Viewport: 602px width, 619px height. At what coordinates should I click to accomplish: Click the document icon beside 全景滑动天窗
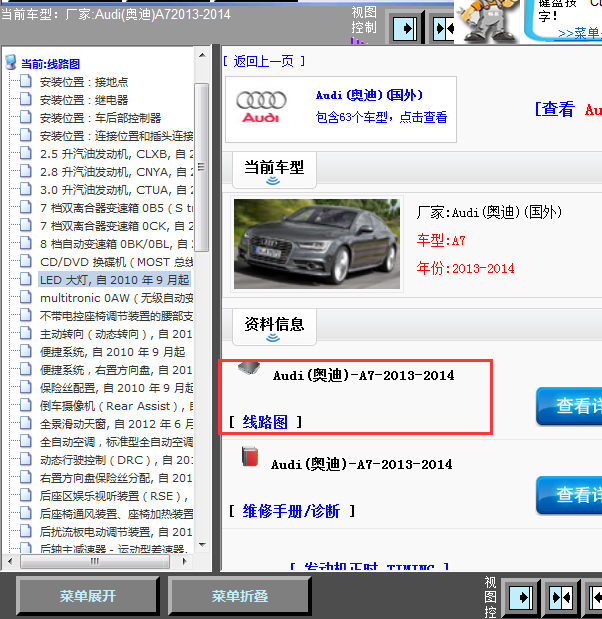click(26, 423)
